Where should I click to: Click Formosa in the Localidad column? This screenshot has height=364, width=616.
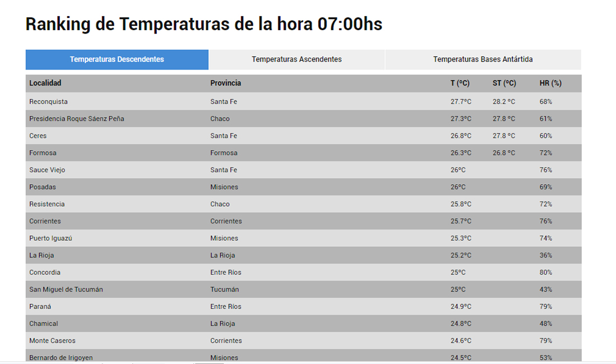(x=43, y=153)
